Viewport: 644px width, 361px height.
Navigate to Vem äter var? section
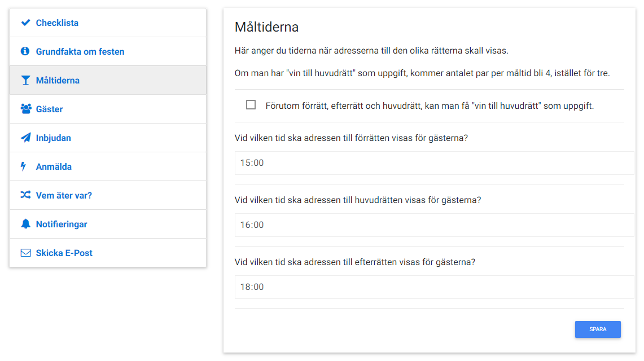108,195
